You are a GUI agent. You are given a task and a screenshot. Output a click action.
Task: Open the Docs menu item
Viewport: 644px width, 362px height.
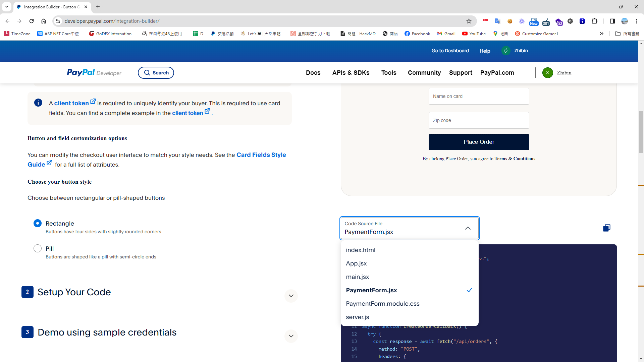[x=313, y=73]
